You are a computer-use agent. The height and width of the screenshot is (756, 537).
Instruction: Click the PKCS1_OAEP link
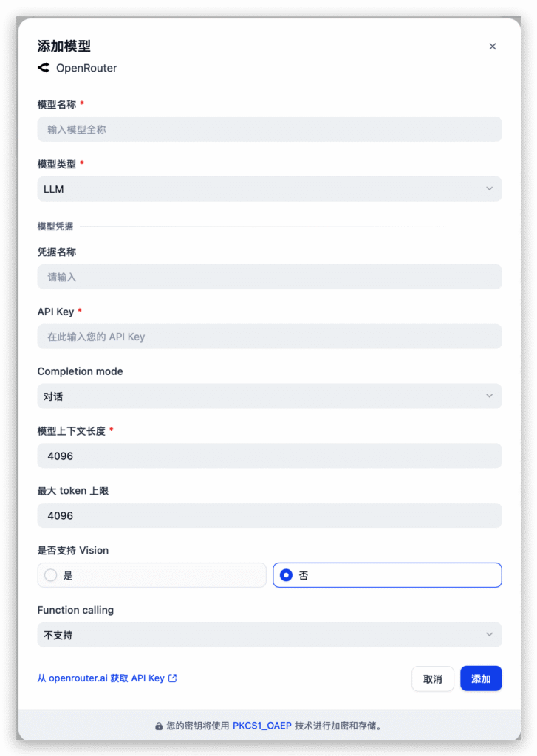pos(262,726)
